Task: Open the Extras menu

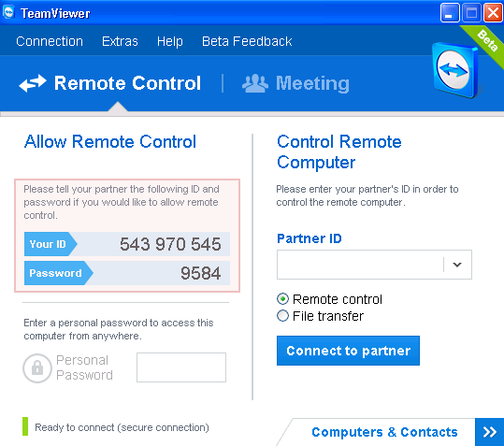Action: pyautogui.click(x=120, y=41)
